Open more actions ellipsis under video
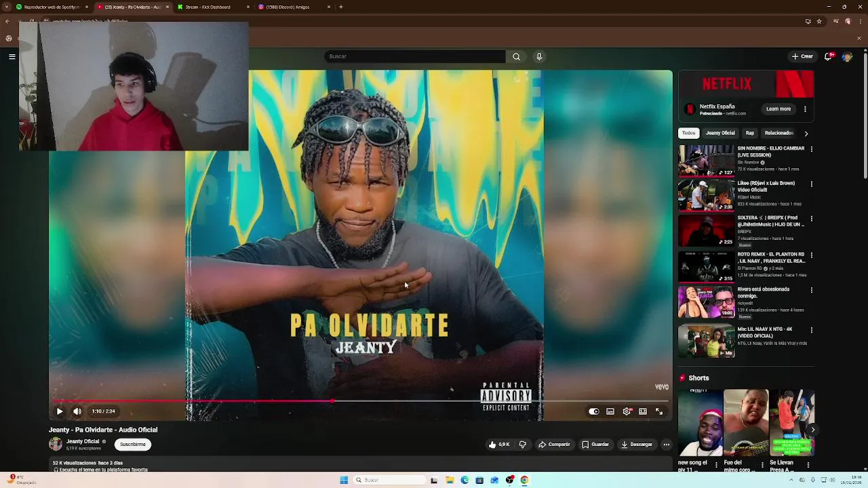 (667, 445)
